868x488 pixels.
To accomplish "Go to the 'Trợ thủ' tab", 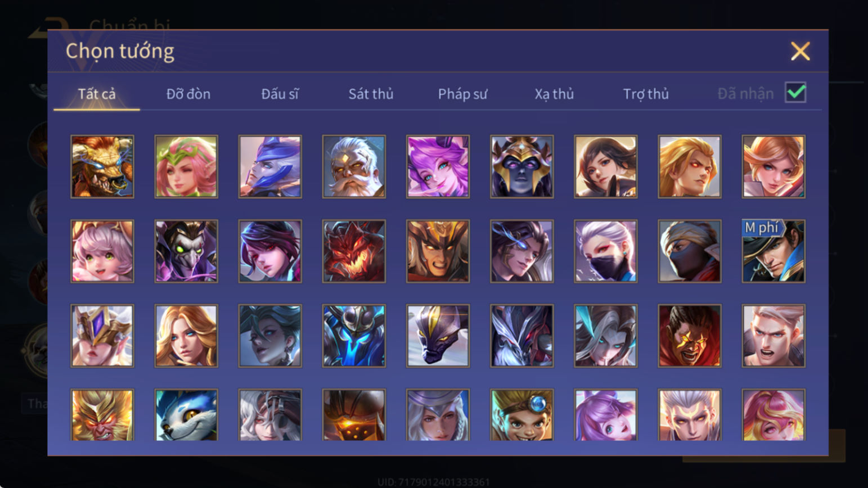I will [646, 94].
